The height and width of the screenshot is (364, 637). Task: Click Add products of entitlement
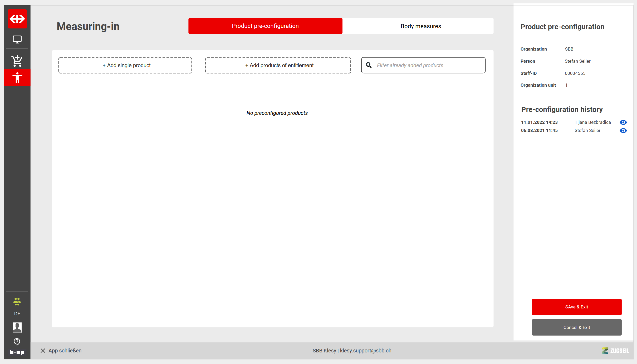278,65
